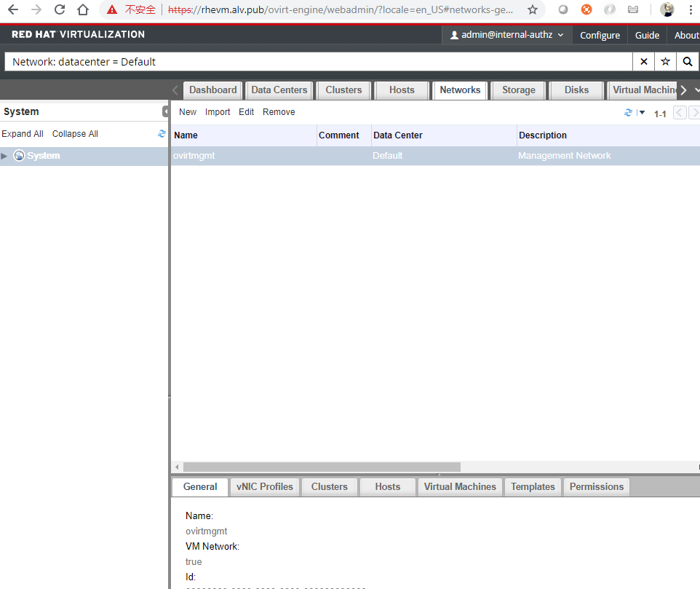700x589 pixels.
Task: Click the orange browser extension icon
Action: 586,9
